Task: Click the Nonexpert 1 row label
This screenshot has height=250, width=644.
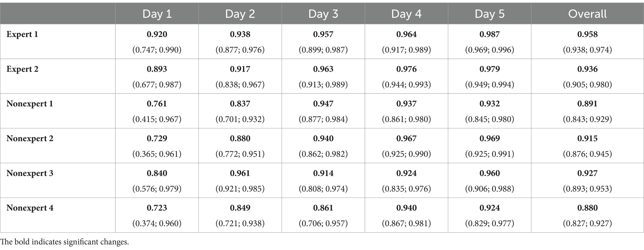Action: [30, 104]
